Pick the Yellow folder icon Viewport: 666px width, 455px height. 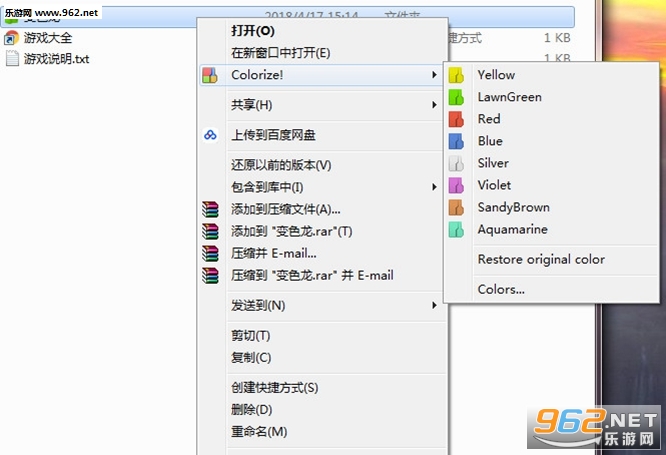(456, 75)
